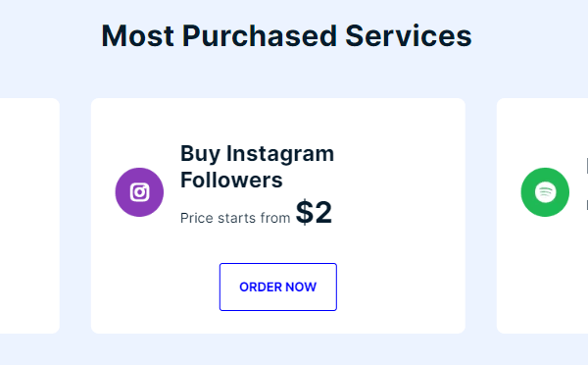Screen dimensions: 588x365
Task: Click the 'Price starts from' label
Action: [x=235, y=218]
